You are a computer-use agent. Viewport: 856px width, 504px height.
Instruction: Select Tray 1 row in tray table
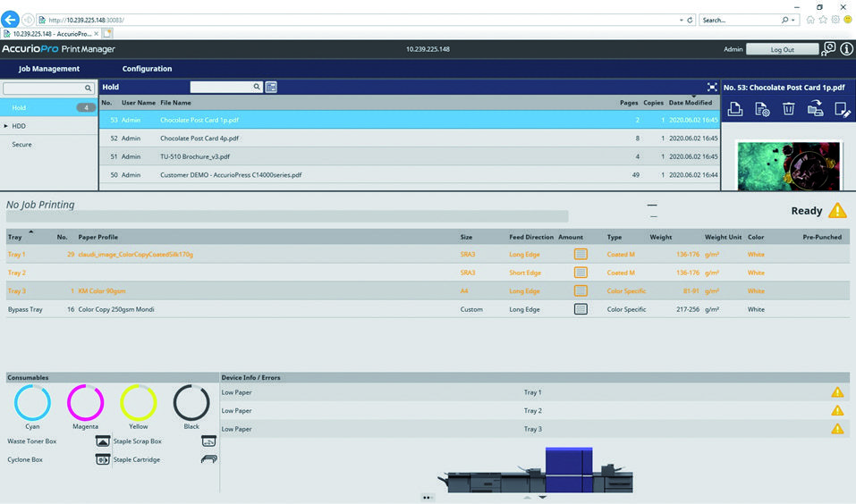point(428,254)
